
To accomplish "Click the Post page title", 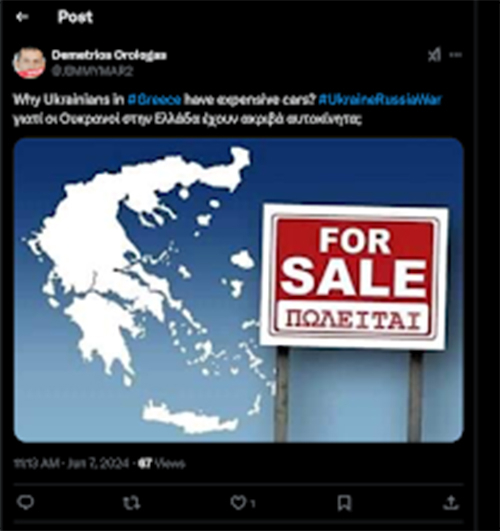I will tap(75, 17).
